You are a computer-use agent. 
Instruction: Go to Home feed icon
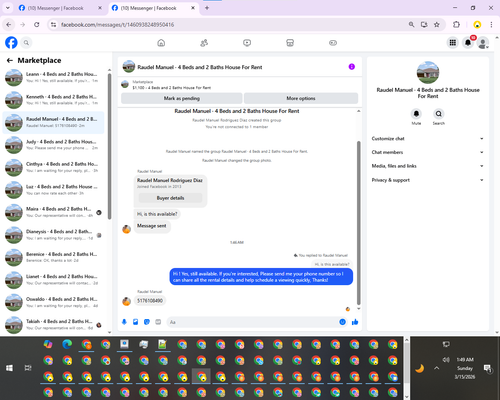pos(161,43)
